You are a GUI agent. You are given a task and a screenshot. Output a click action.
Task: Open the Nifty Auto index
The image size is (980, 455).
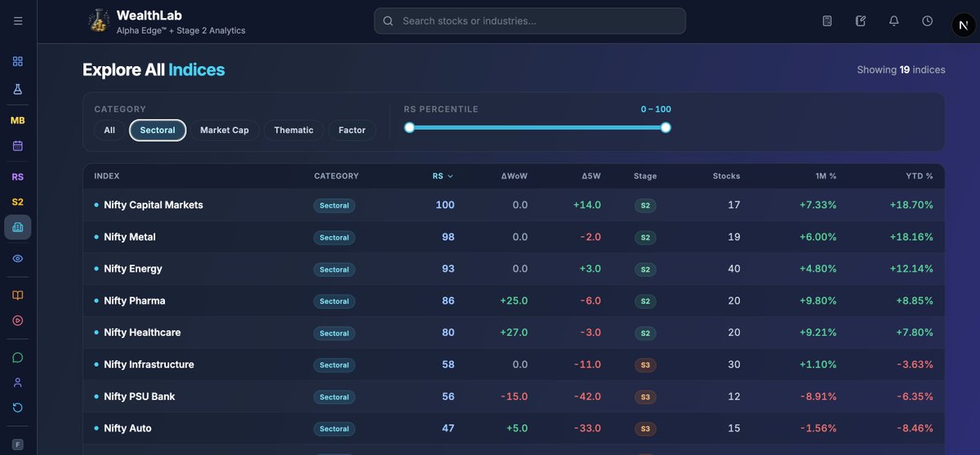click(127, 428)
